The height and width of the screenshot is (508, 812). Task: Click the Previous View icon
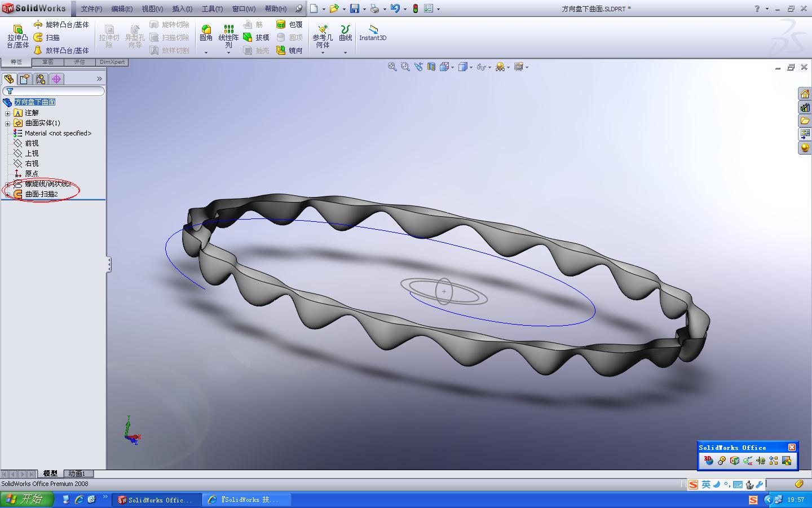418,67
